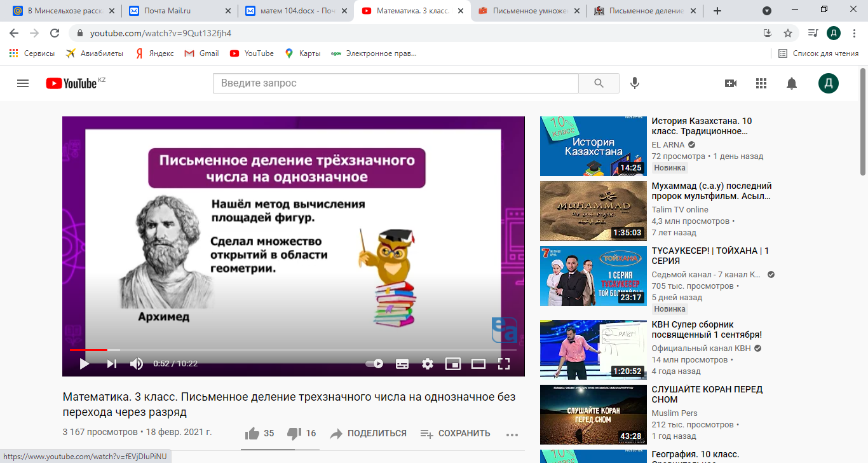Open Авиабилеты bookmark
This screenshot has height=463, width=868.
coord(94,53)
